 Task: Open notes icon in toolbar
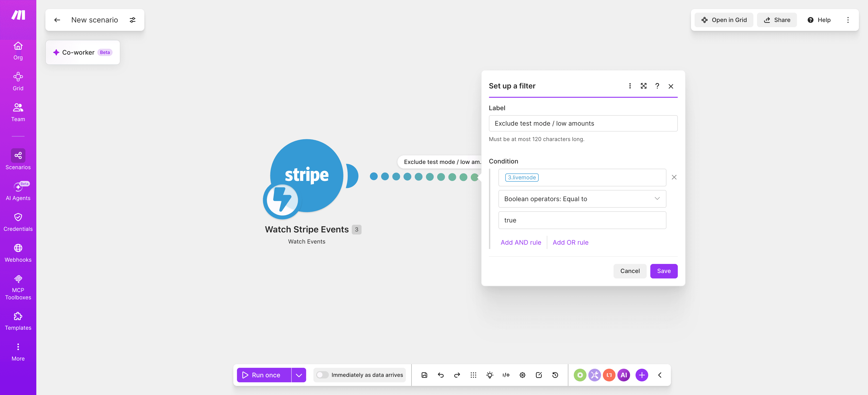(x=539, y=375)
